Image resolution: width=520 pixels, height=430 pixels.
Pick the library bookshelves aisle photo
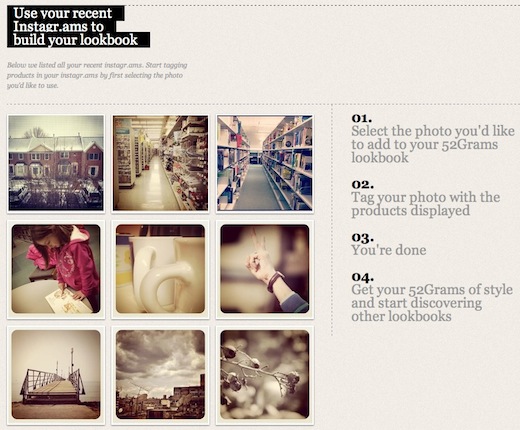[x=265, y=163]
